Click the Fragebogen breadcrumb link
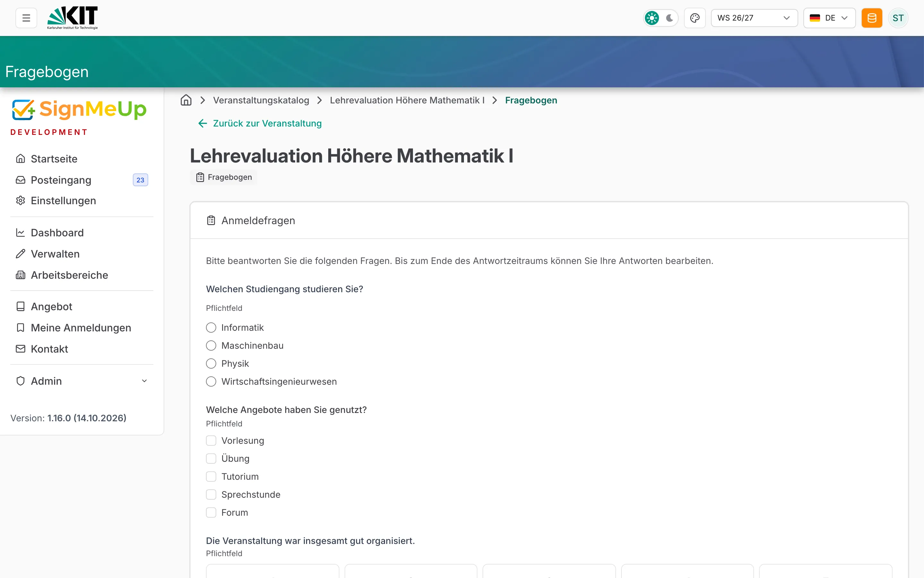Viewport: 924px width, 578px height. tap(531, 100)
